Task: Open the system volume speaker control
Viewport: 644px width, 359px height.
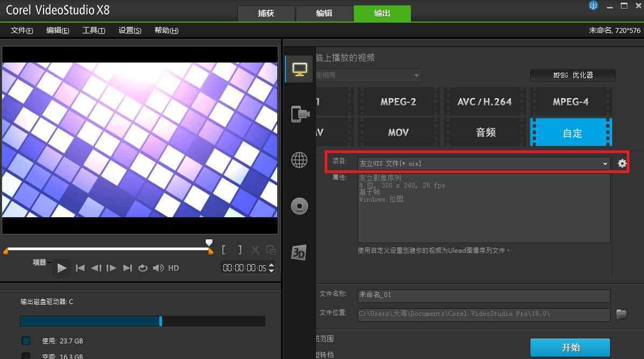Action: (158, 268)
